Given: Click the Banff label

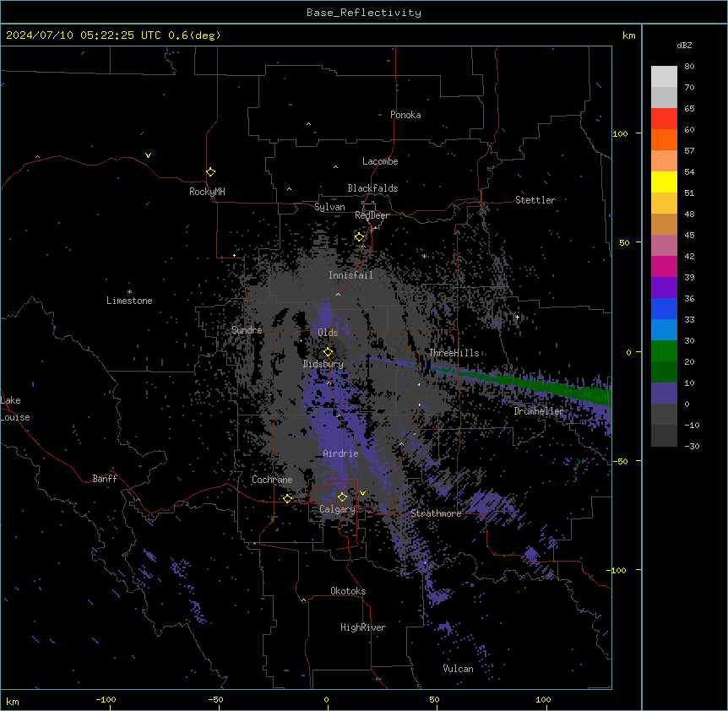Looking at the screenshot, I should (105, 479).
